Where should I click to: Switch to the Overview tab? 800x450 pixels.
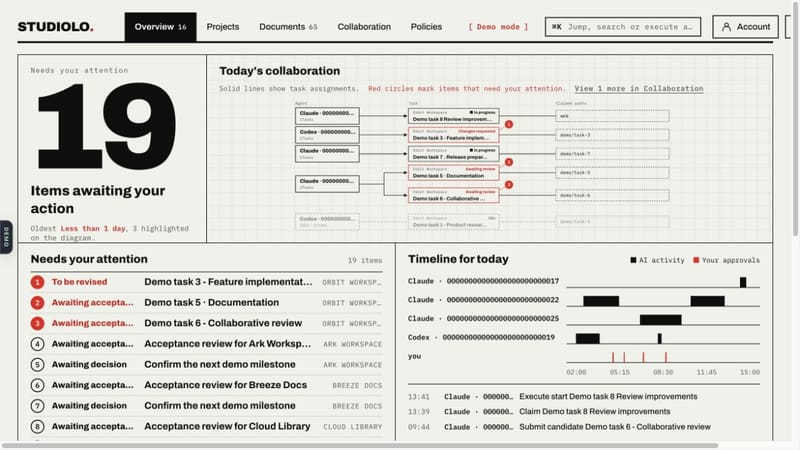click(160, 27)
